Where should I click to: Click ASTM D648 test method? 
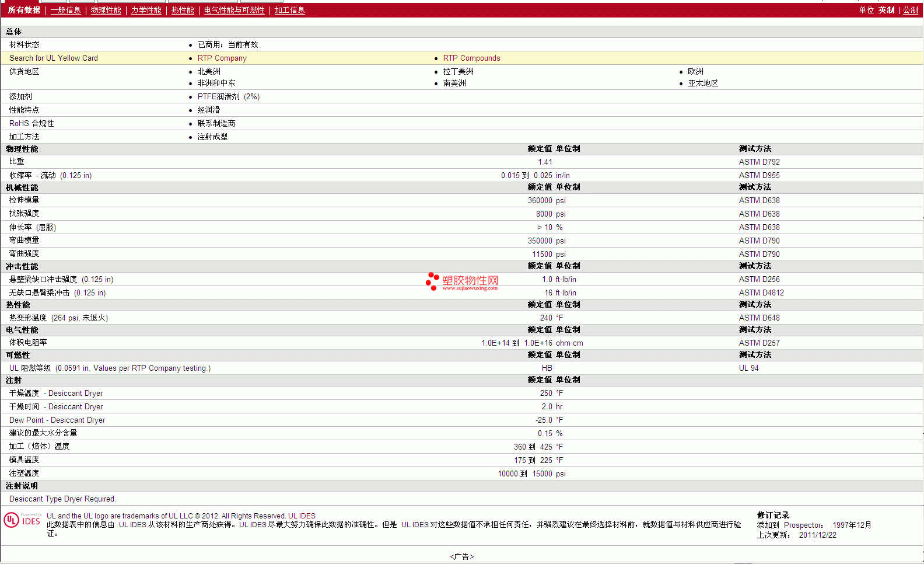[x=759, y=318]
